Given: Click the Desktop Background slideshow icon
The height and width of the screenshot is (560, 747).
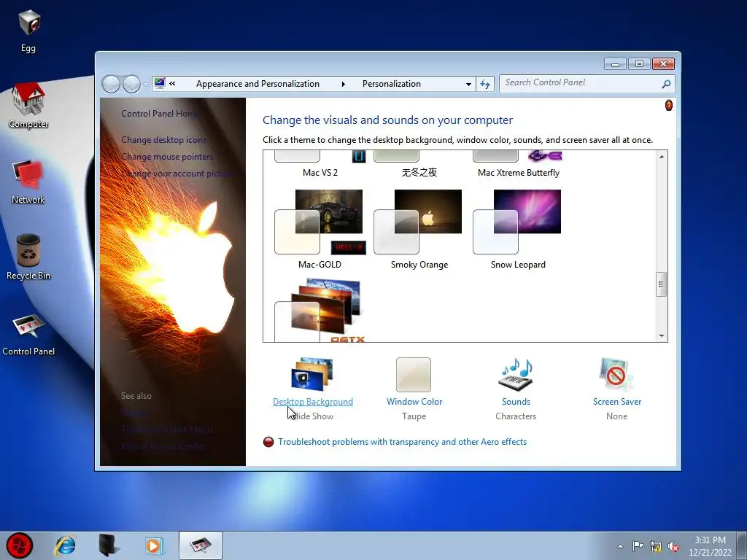Looking at the screenshot, I should [x=312, y=375].
